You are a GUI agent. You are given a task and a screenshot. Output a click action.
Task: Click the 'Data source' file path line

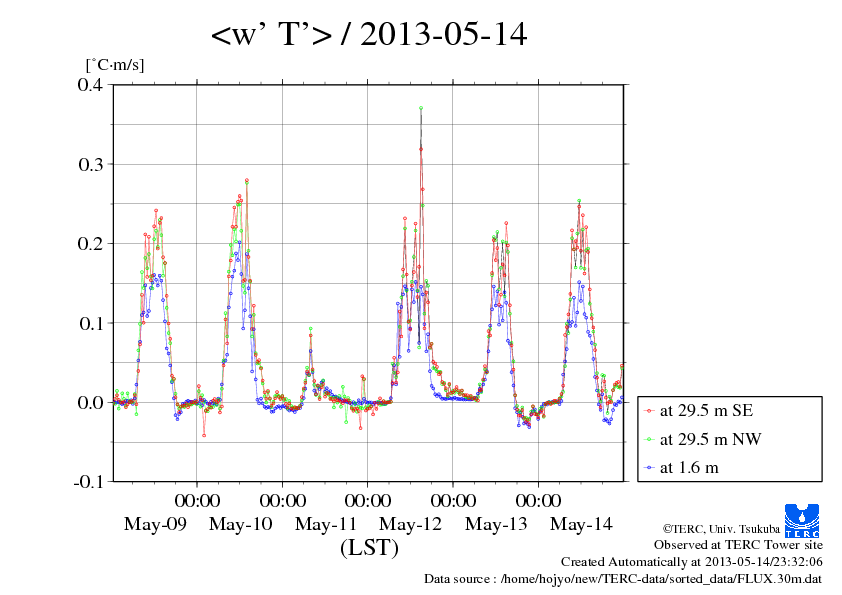click(x=623, y=579)
